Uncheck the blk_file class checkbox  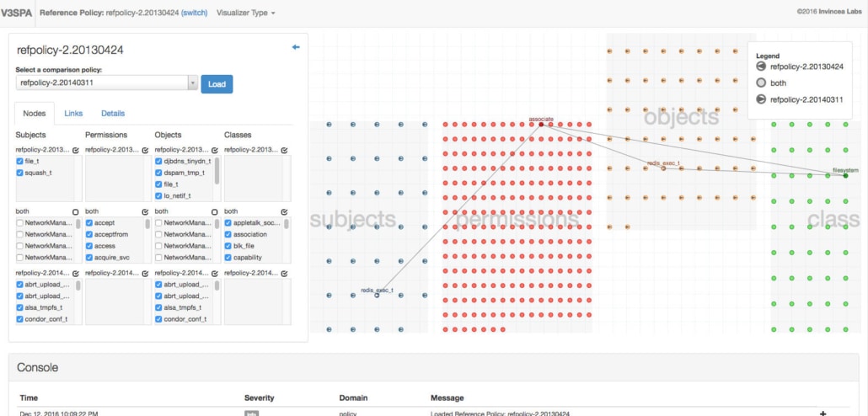[x=228, y=246]
